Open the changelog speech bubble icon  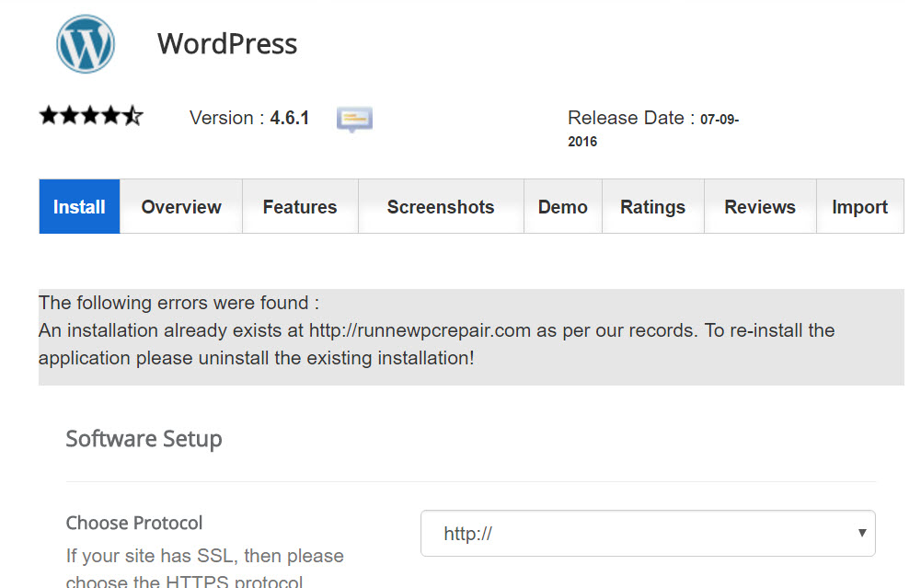click(354, 120)
